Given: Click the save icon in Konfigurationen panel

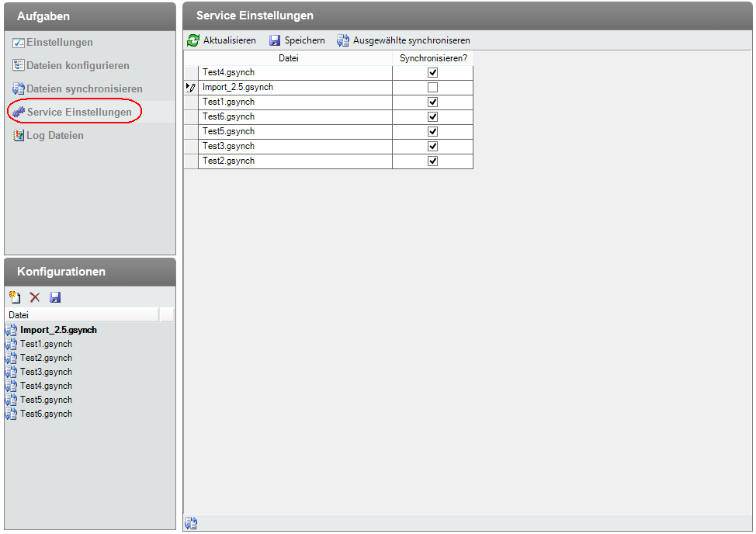Looking at the screenshot, I should click(55, 297).
